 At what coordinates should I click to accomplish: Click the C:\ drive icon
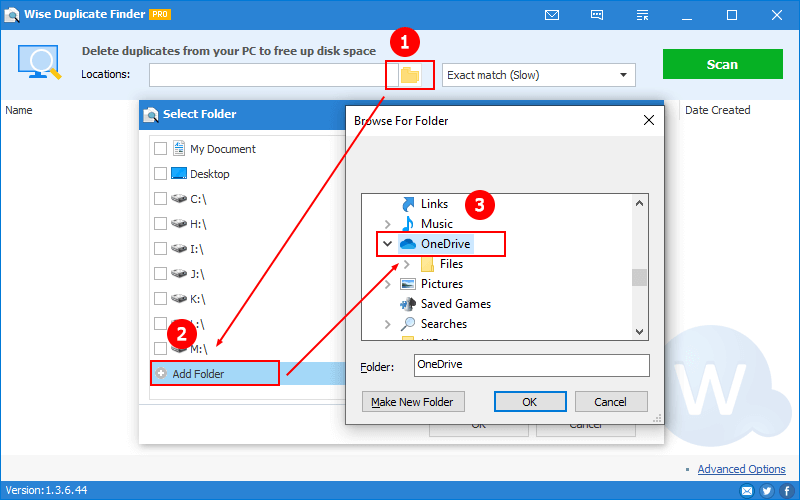(x=179, y=198)
